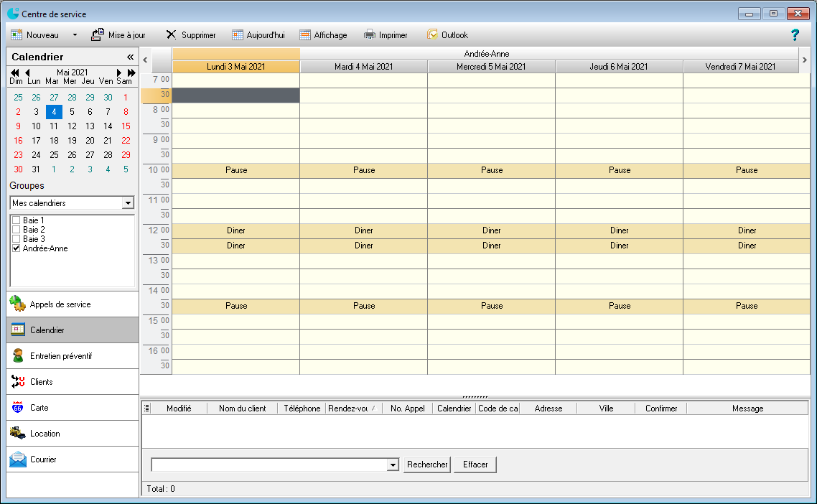
Task: Check the Baie 2 checkbox
Action: point(16,229)
